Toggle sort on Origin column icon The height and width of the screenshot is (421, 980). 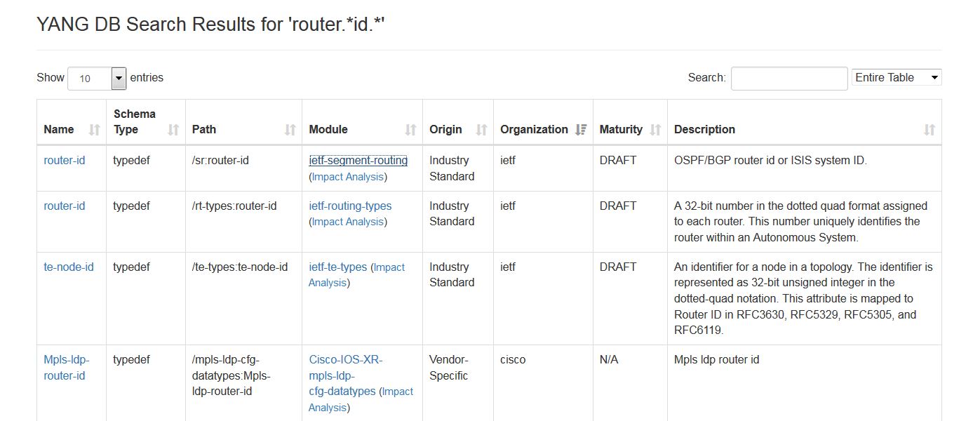482,130
